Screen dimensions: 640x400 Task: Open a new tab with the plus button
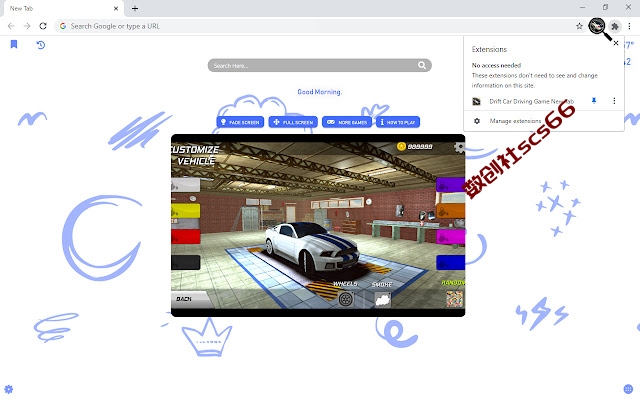[135, 8]
